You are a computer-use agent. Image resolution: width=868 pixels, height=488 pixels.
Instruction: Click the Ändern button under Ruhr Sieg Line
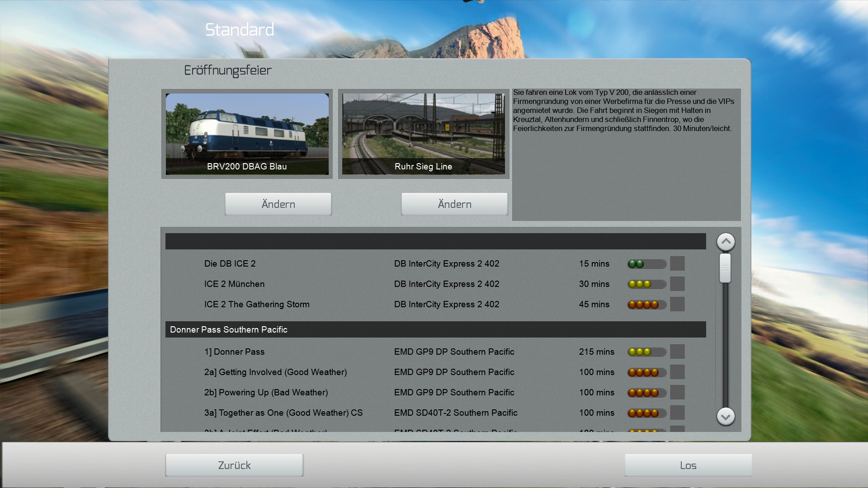click(454, 204)
